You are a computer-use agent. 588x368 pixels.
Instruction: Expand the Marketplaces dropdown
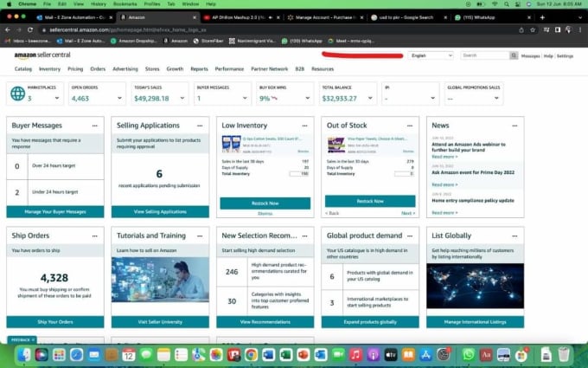57,98
